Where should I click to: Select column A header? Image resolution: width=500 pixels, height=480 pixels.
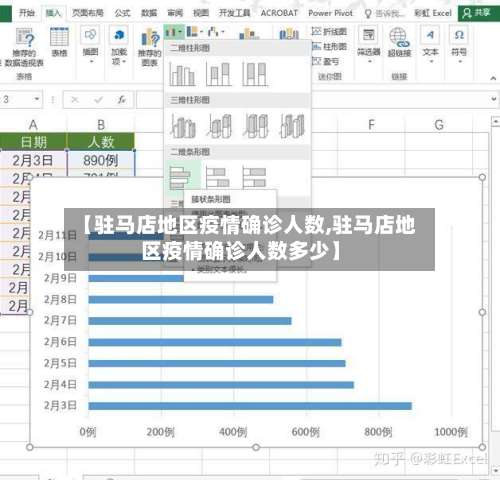[x=33, y=125]
